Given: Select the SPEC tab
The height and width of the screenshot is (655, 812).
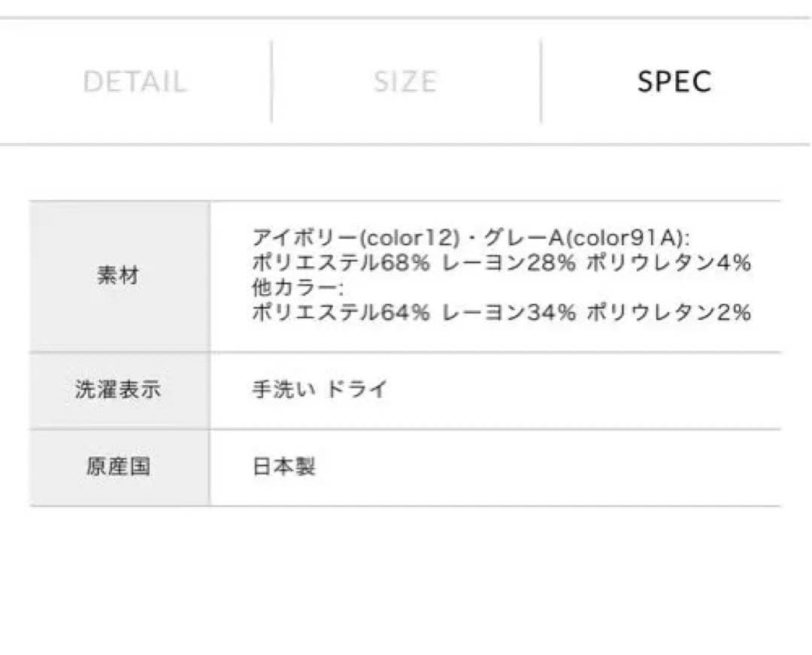Looking at the screenshot, I should coord(674,81).
